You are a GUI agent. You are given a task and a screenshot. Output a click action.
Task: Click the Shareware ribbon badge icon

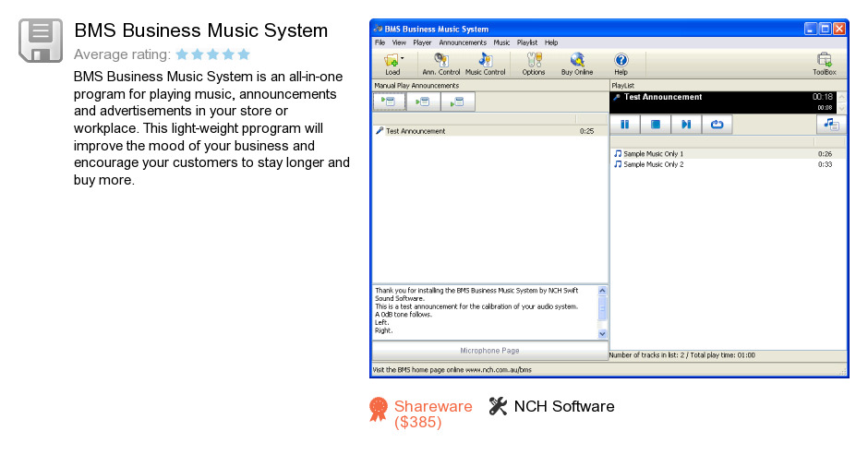(379, 410)
